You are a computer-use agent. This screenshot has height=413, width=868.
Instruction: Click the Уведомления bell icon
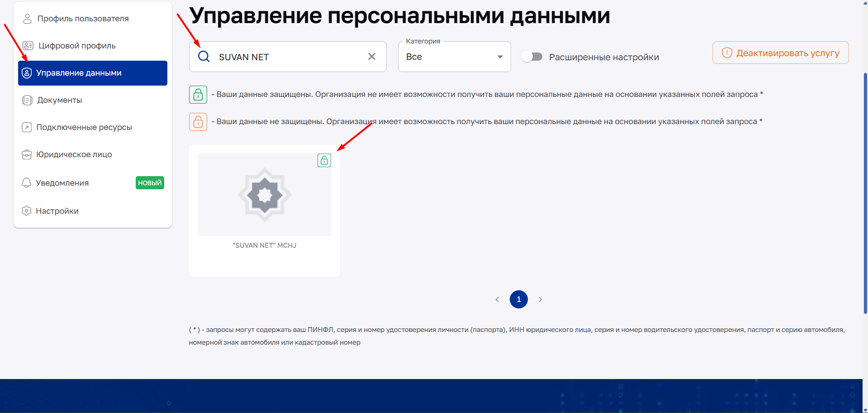pyautogui.click(x=27, y=182)
